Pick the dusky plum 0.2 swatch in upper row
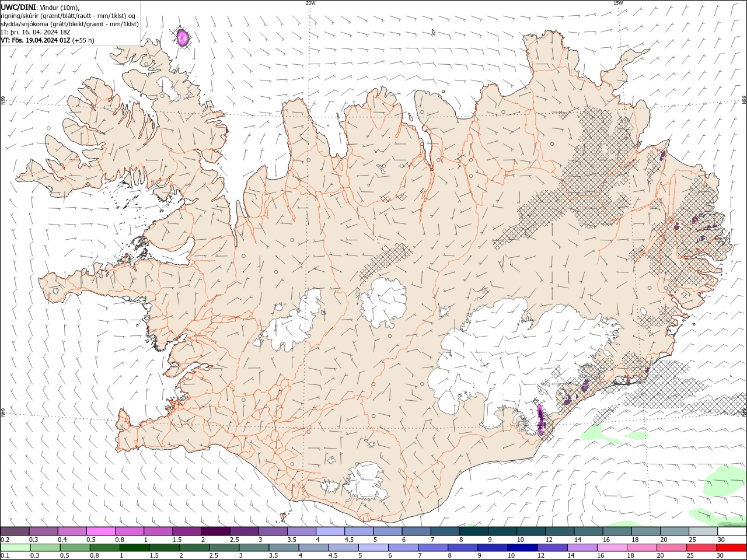Image resolution: width=747 pixels, height=560 pixels. click(x=15, y=531)
